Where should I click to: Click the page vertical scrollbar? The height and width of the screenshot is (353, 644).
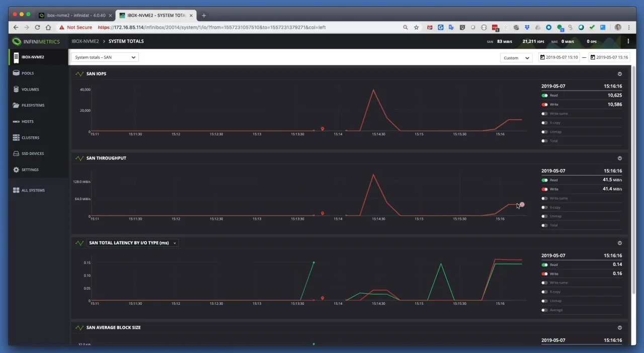tap(633, 180)
